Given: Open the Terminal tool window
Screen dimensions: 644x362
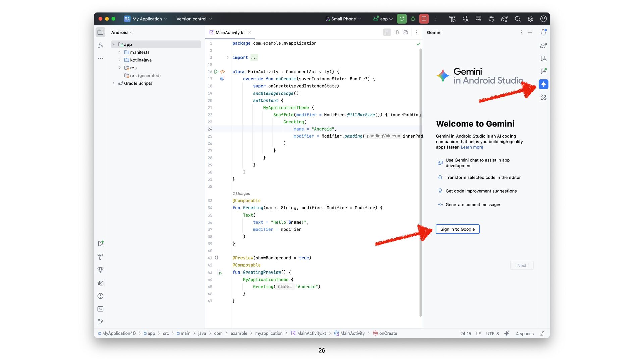Looking at the screenshot, I should click(100, 309).
